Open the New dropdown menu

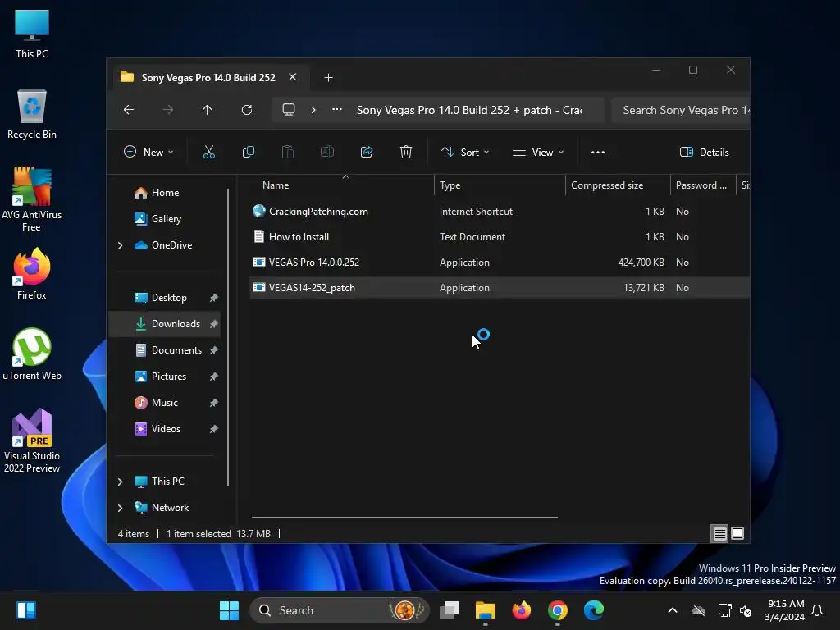point(148,152)
